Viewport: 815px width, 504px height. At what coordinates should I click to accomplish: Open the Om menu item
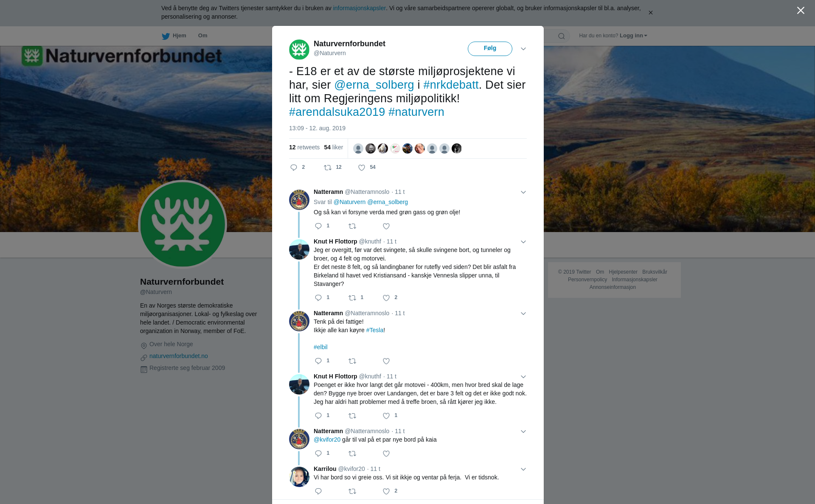click(x=202, y=36)
